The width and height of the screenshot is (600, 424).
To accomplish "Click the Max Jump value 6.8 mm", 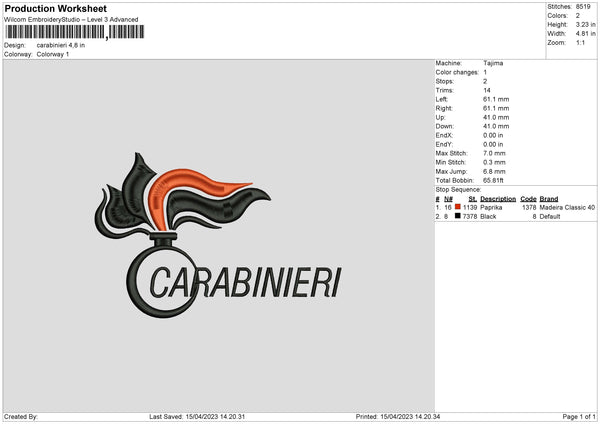I will pyautogui.click(x=494, y=171).
